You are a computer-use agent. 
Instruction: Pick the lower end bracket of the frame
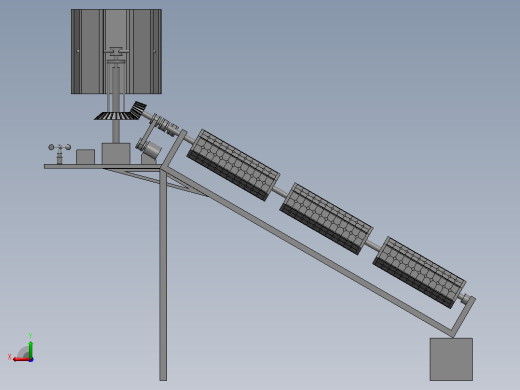coord(463,317)
